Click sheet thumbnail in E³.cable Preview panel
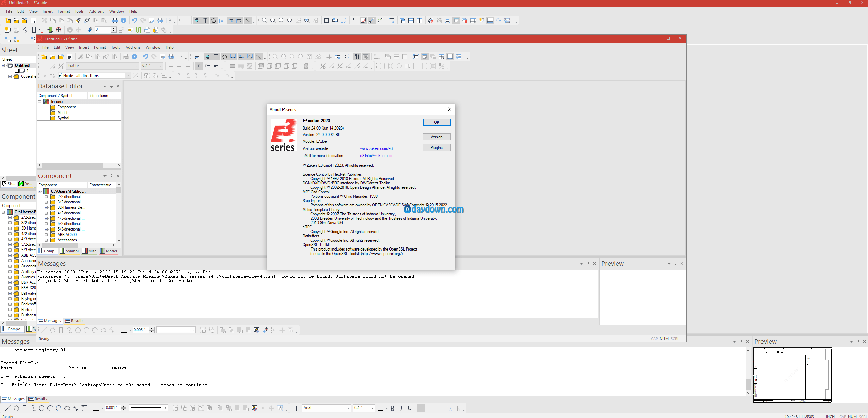The width and height of the screenshot is (868, 418). click(x=793, y=376)
